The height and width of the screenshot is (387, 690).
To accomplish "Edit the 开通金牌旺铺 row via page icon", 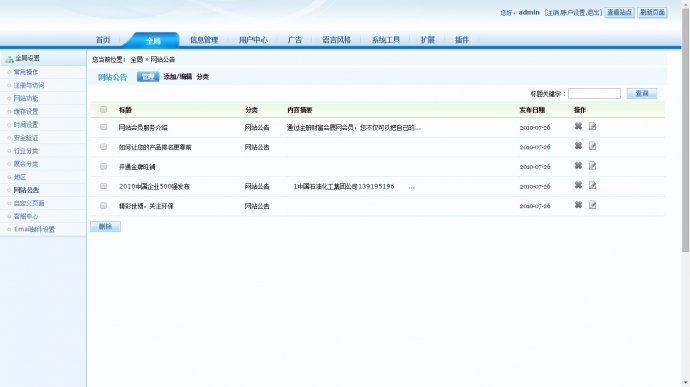I will tap(592, 166).
